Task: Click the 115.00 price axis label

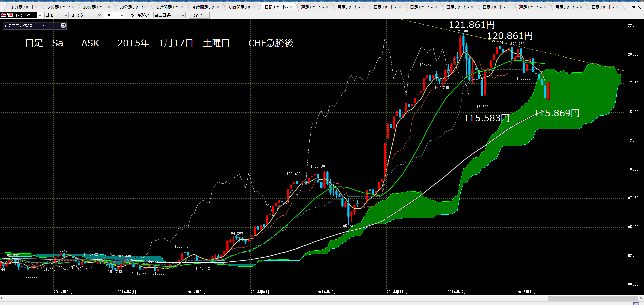Action: click(632, 112)
